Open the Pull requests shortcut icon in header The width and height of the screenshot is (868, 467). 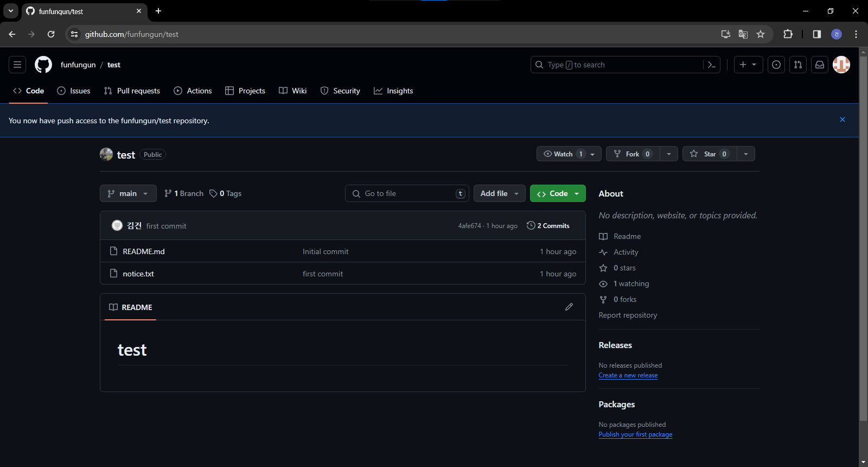point(798,65)
